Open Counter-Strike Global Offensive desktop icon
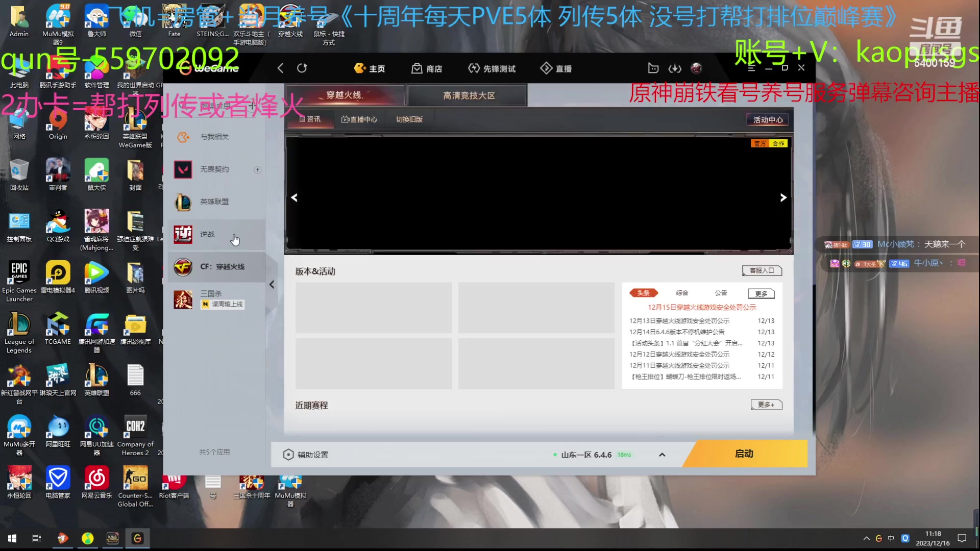The width and height of the screenshot is (980, 551). pos(135,486)
